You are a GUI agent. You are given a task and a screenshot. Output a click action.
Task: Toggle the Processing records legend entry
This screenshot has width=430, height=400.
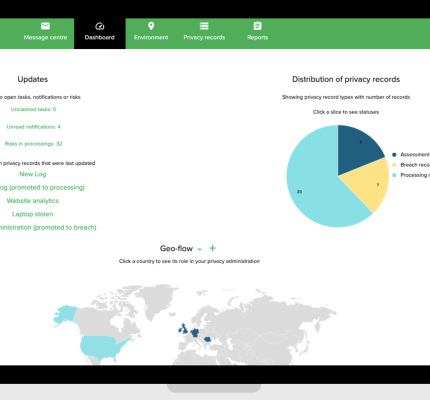[x=411, y=175]
